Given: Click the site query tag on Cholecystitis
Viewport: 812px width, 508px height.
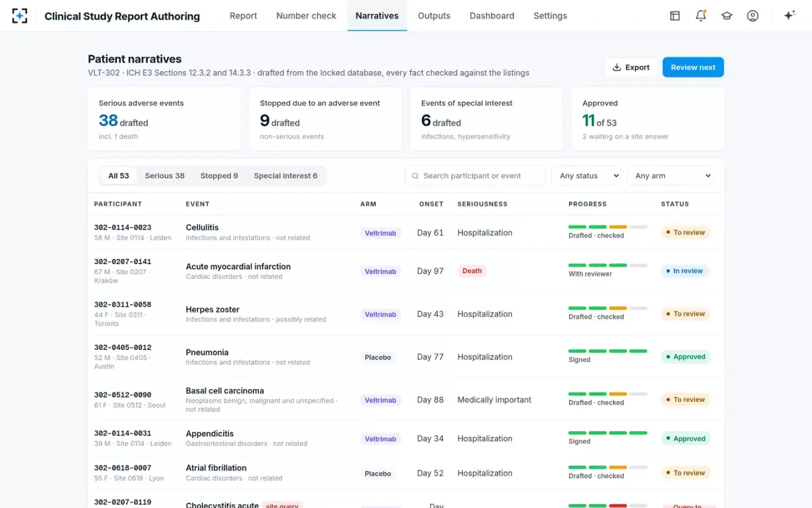Looking at the screenshot, I should pyautogui.click(x=282, y=505).
